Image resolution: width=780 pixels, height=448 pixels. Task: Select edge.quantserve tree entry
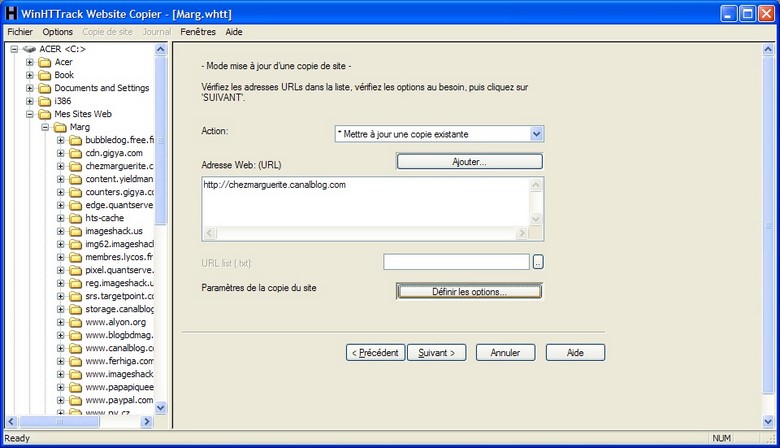pyautogui.click(x=119, y=205)
